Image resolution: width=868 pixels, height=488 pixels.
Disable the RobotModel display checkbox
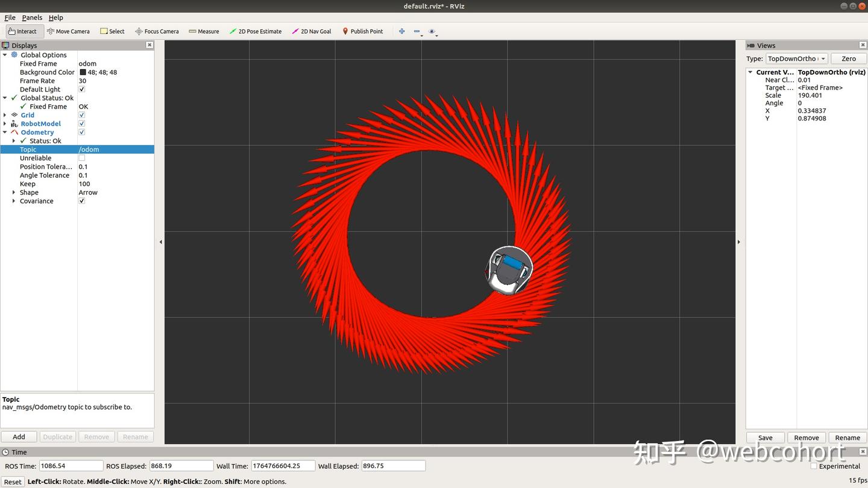(x=82, y=124)
